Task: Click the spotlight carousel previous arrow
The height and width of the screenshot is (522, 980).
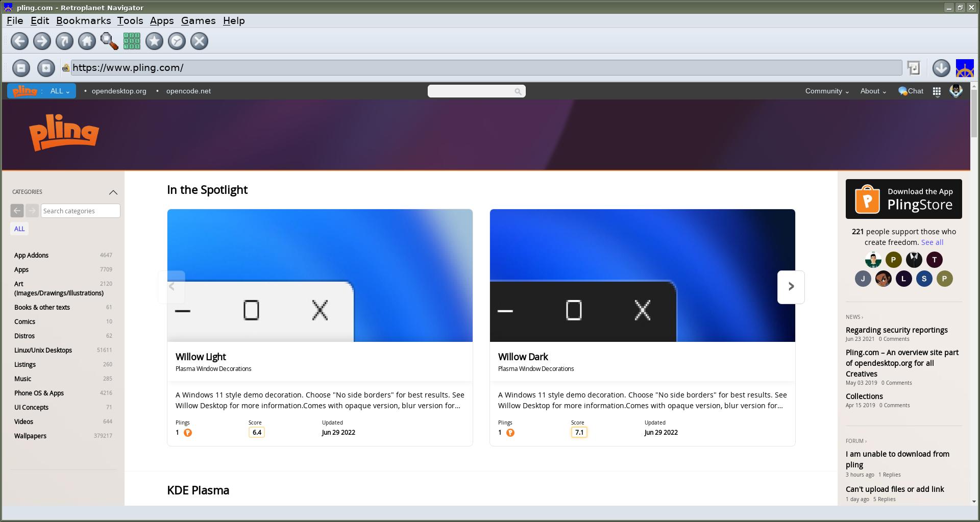Action: [x=172, y=287]
